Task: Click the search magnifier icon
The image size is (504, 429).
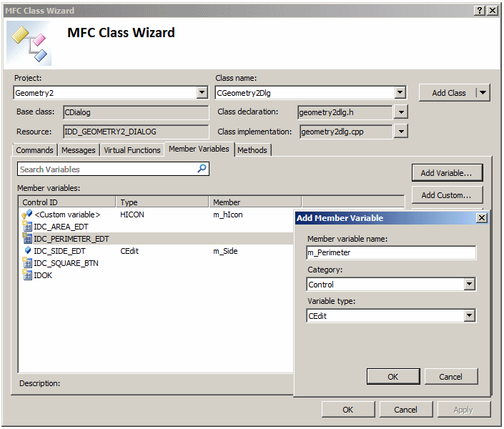Action: coord(202,169)
